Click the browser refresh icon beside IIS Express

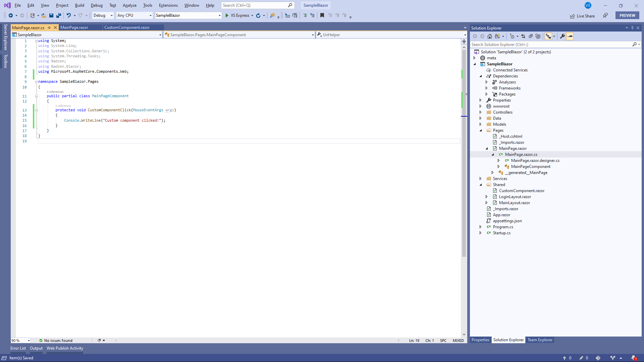pos(258,15)
